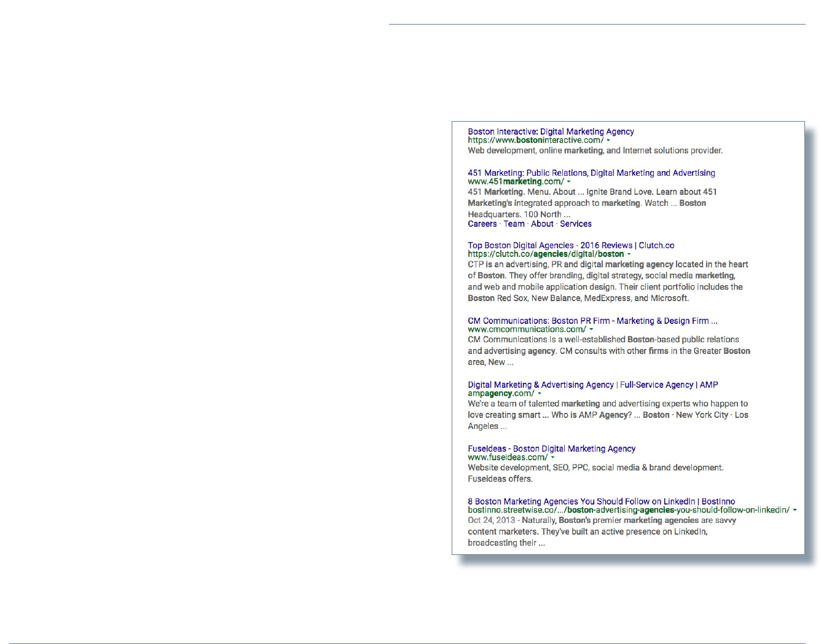The height and width of the screenshot is (644, 821).
Task: Open the 451 Marketing: Public Relations result title
Action: click(x=591, y=173)
